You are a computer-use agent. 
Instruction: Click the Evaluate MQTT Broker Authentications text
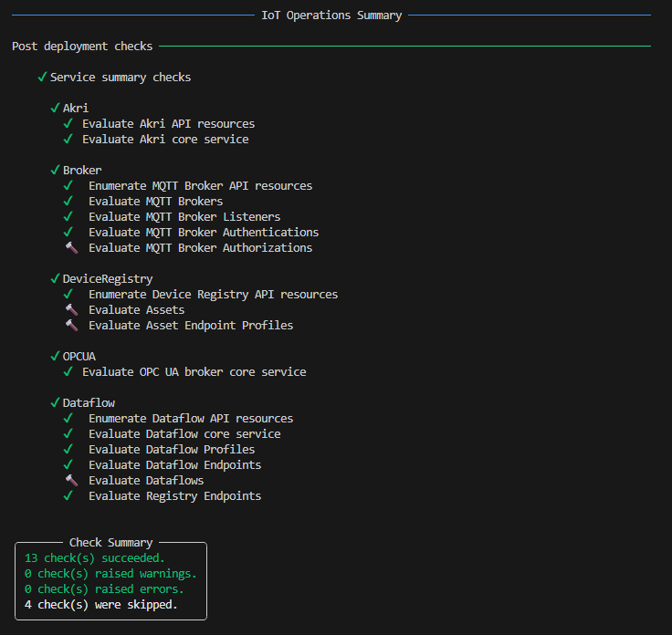(x=204, y=233)
